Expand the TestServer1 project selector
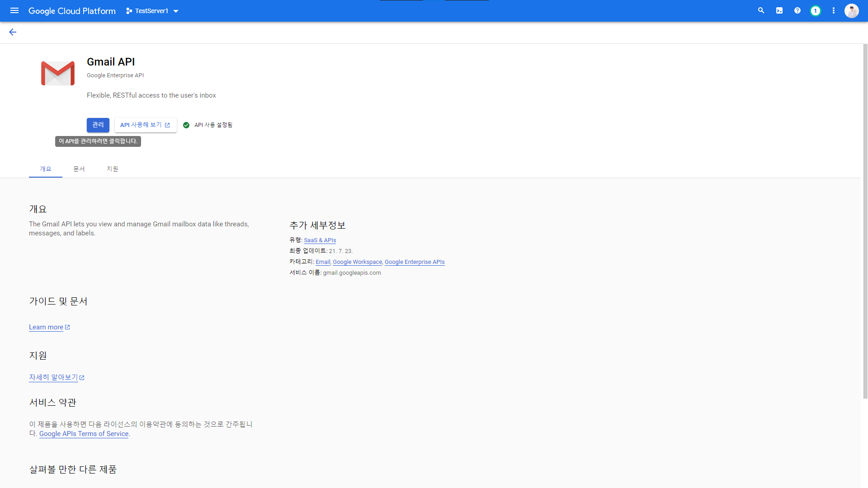This screenshot has width=868, height=488. pyautogui.click(x=152, y=11)
